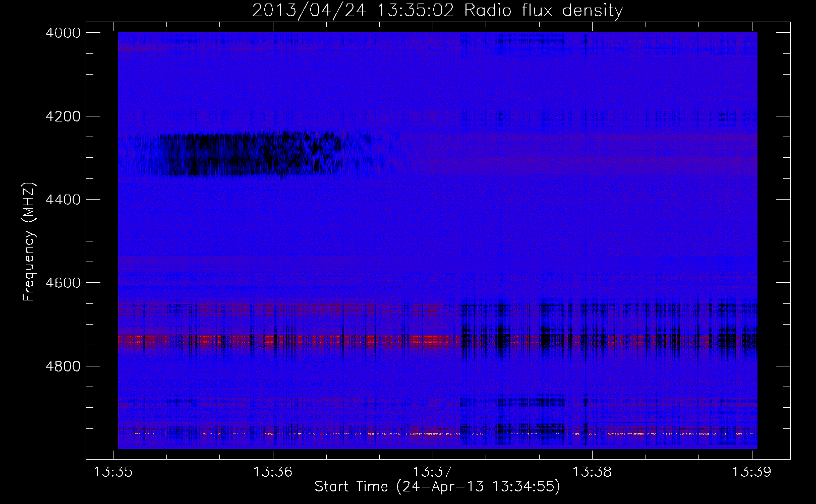Click the dark burst patch near 4300 MHz
Viewport: 816px width, 504px height.
click(x=252, y=154)
